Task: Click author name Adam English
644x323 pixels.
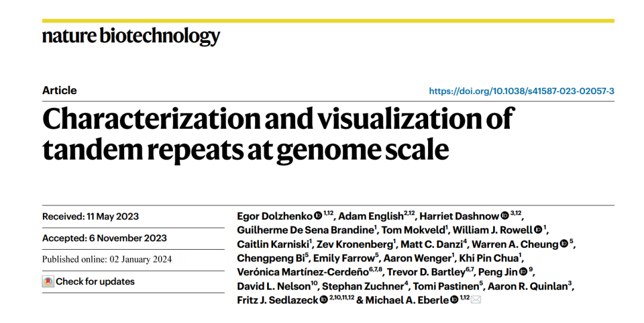Action: click(x=371, y=216)
